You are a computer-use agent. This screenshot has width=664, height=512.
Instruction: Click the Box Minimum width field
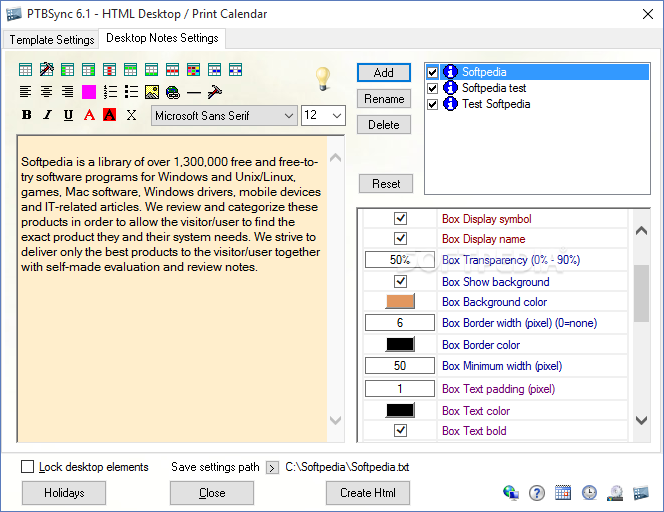tap(400, 365)
